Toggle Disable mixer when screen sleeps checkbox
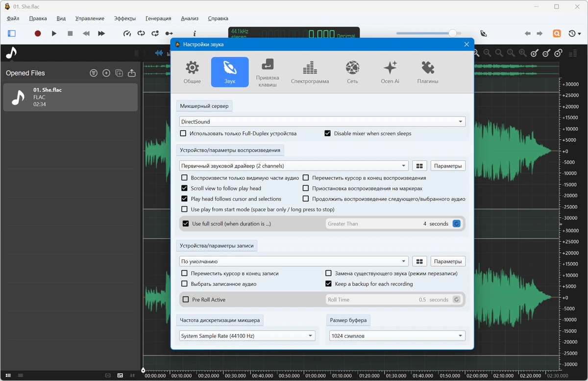Image resolution: width=588 pixels, height=381 pixels. pyautogui.click(x=328, y=133)
